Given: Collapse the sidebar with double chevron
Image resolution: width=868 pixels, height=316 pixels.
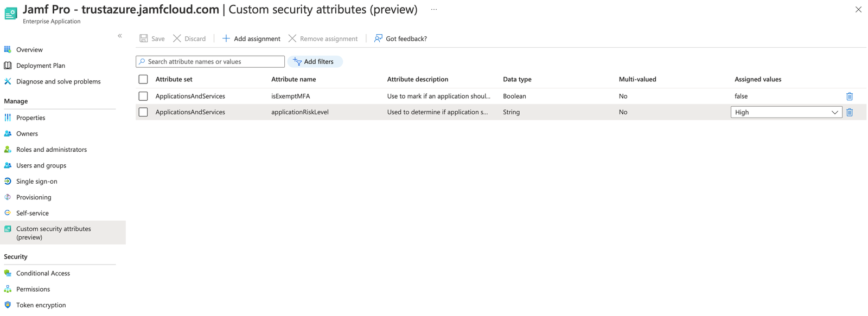Looking at the screenshot, I should (x=120, y=36).
